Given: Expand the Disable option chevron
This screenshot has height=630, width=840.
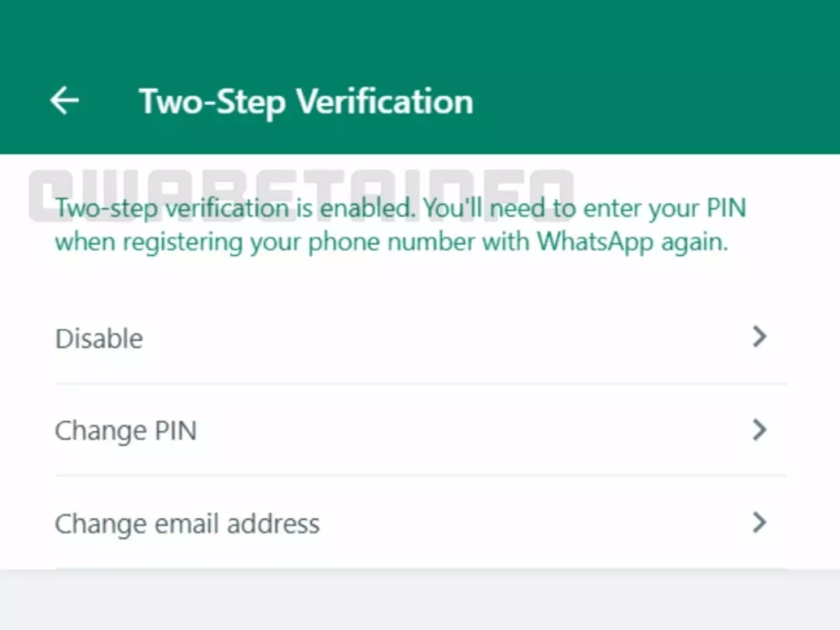Looking at the screenshot, I should click(x=759, y=337).
